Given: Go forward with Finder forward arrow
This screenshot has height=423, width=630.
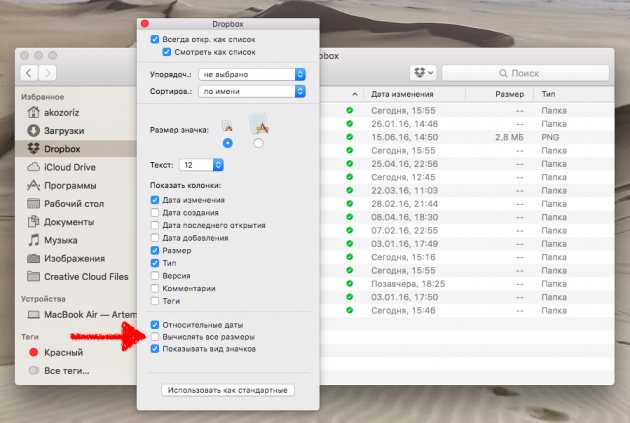Looking at the screenshot, I should [x=47, y=73].
